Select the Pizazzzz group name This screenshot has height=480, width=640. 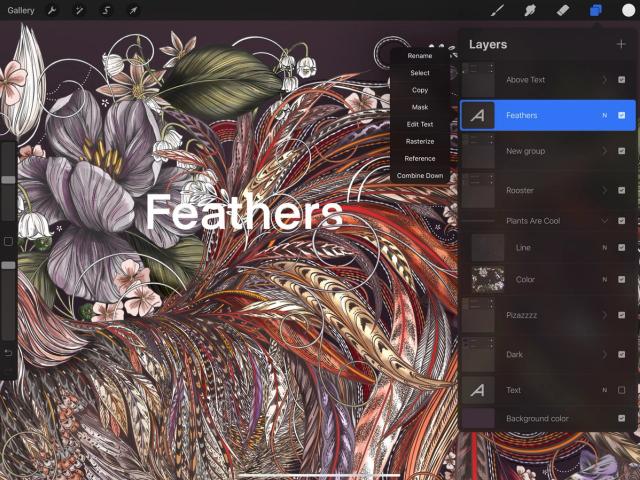coord(521,315)
